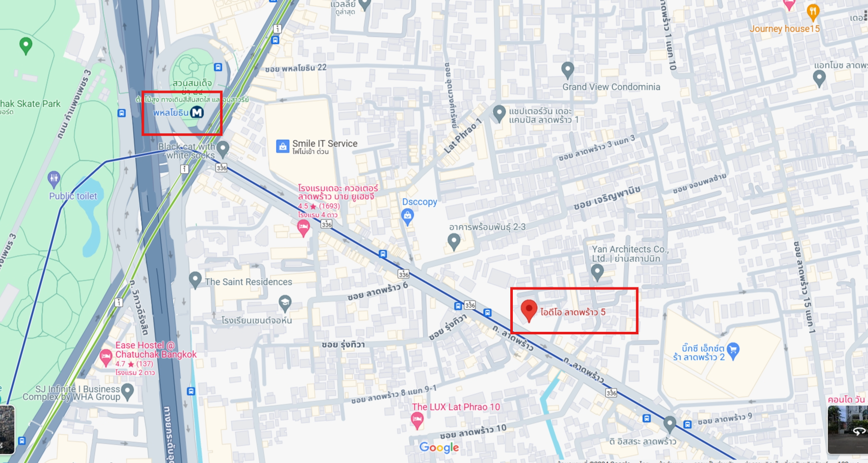Screen dimensions: 868x463
Task: Select the SJ Infinite I Business Complex pin
Action: [x=127, y=393]
